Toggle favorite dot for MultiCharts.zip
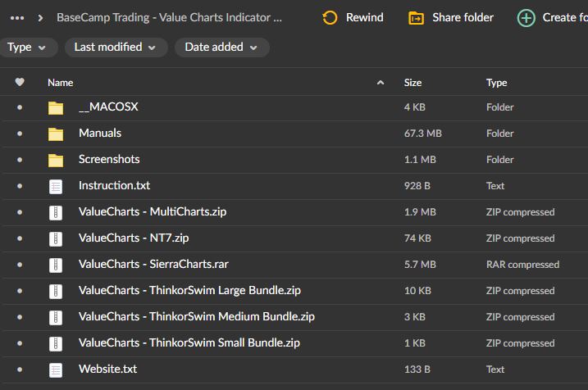The height and width of the screenshot is (390, 588). coord(20,212)
